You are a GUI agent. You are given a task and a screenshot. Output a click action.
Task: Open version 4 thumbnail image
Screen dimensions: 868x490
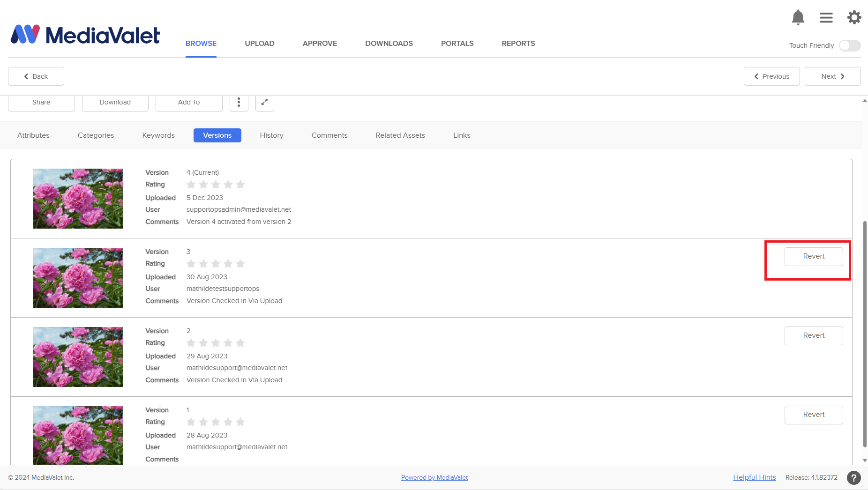(78, 199)
